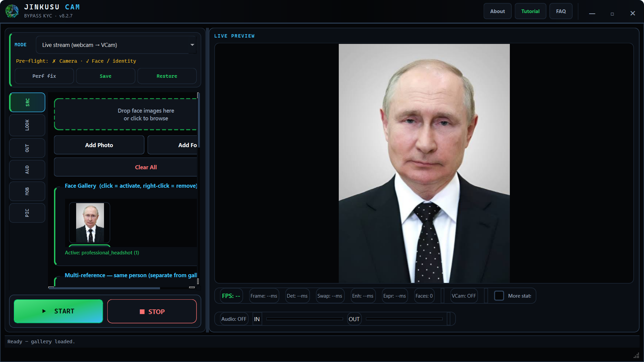644x362 pixels.
Task: Click the OUT audio level meter
Action: pos(404,319)
